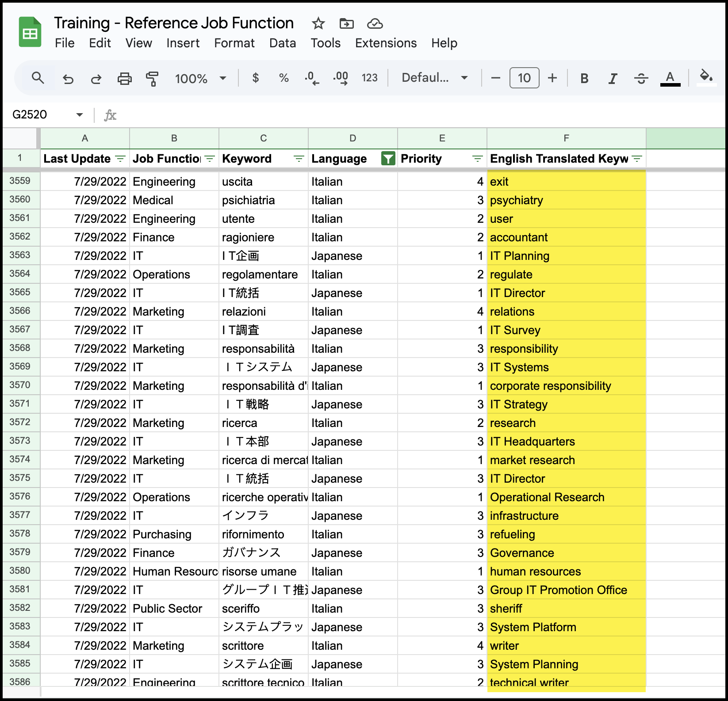Image resolution: width=728 pixels, height=701 pixels.
Task: Open the Priority column filter
Action: (477, 159)
